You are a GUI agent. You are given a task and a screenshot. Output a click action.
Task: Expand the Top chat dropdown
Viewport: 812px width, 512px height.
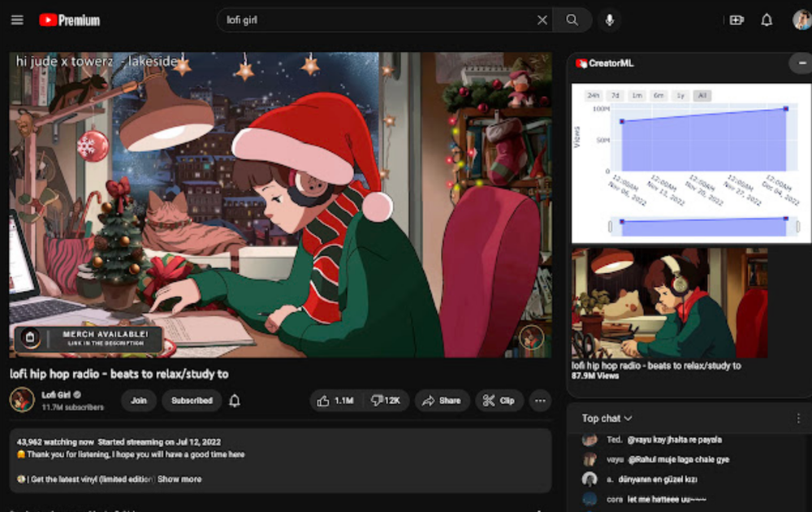coord(607,419)
